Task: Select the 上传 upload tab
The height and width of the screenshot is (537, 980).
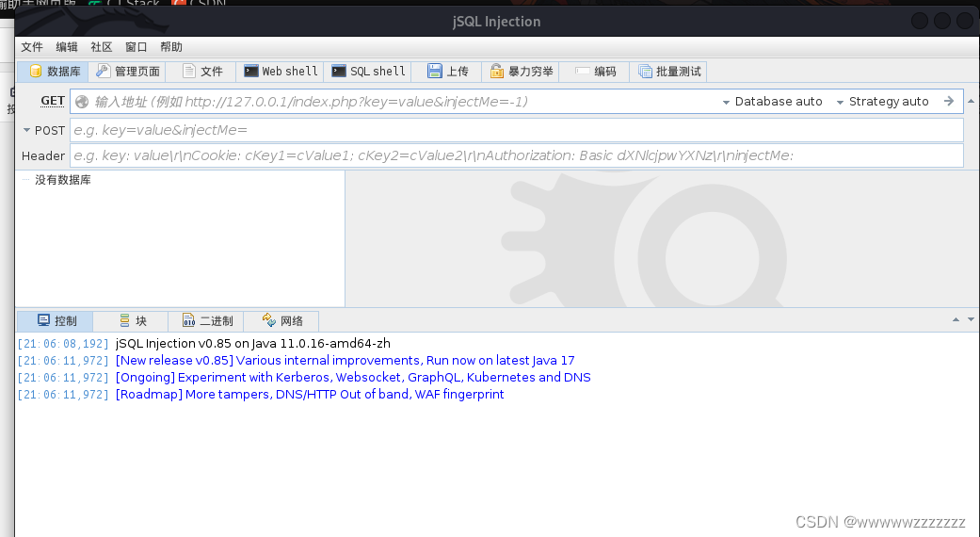Action: click(x=447, y=72)
